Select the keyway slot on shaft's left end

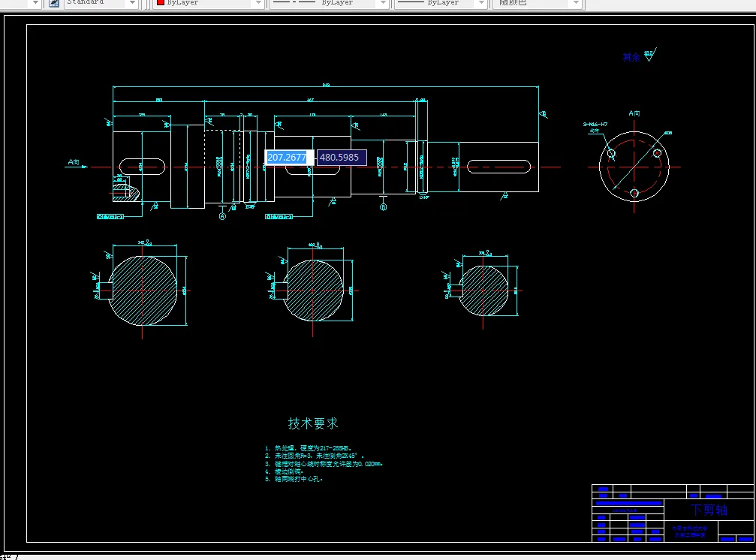142,167
